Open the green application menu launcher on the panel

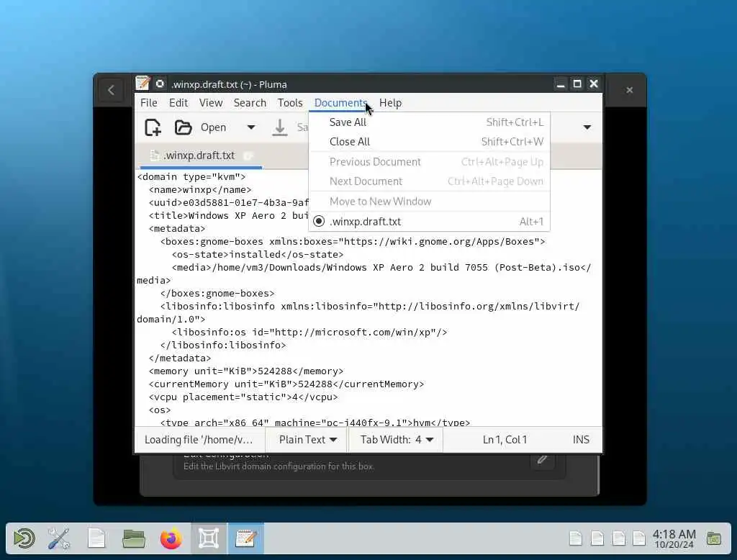pos(24,538)
